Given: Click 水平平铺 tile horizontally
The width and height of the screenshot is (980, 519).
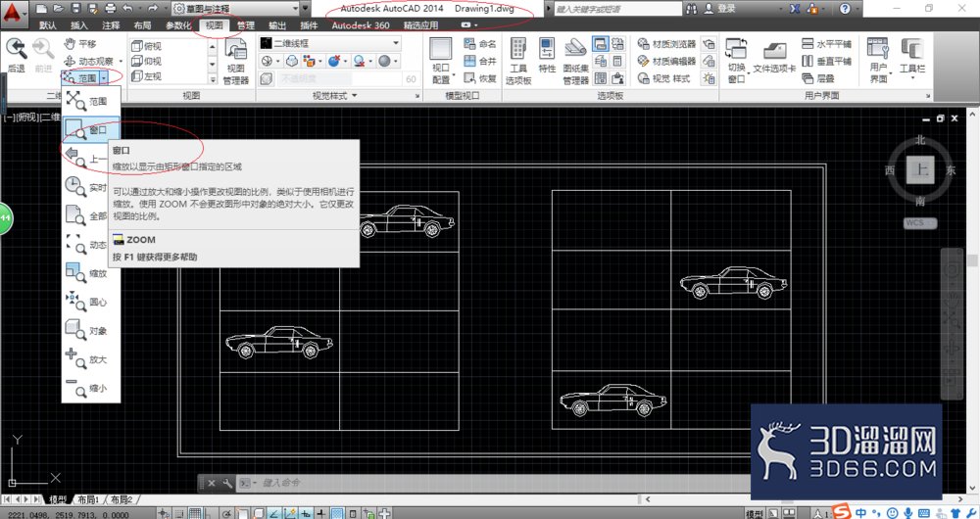Looking at the screenshot, I should click(826, 44).
